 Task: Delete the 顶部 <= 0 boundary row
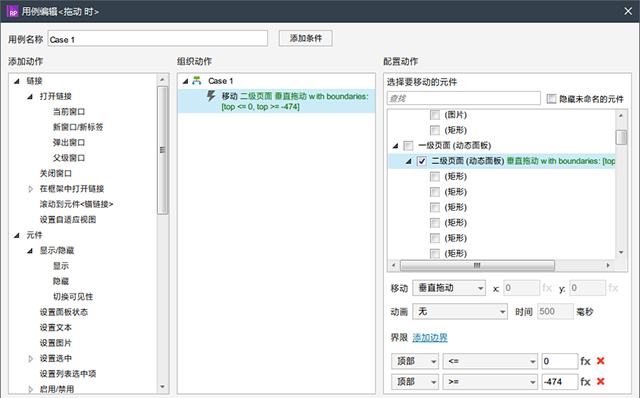coord(600,361)
